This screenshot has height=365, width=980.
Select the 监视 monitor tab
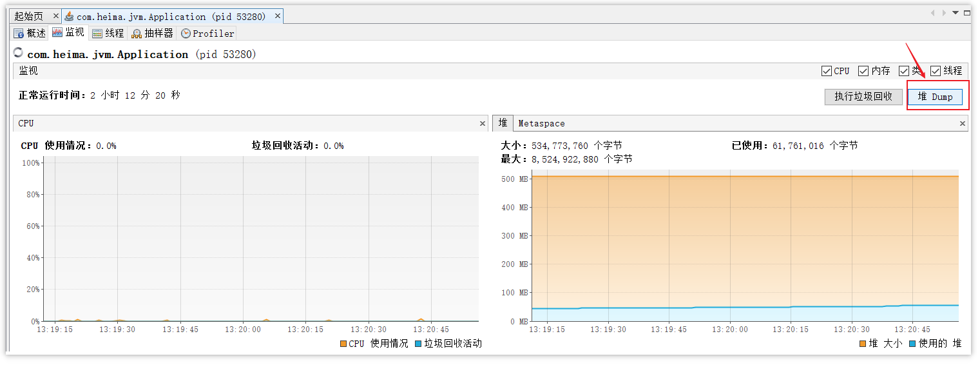(68, 32)
